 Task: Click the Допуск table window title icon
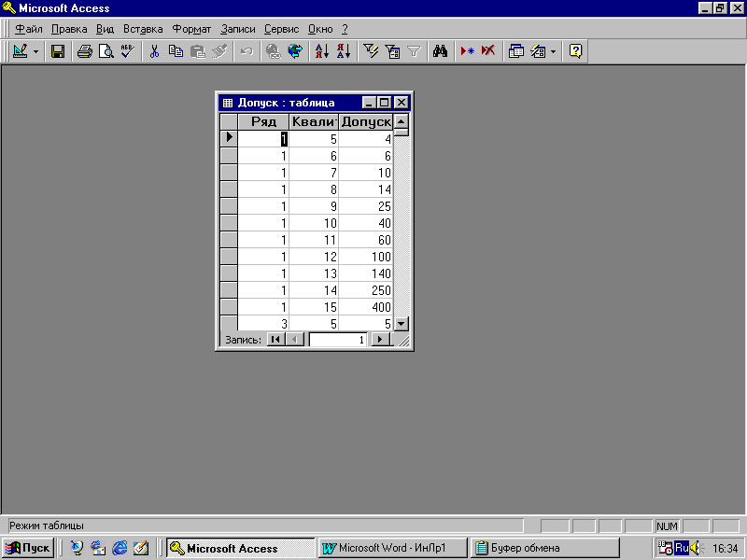click(228, 103)
